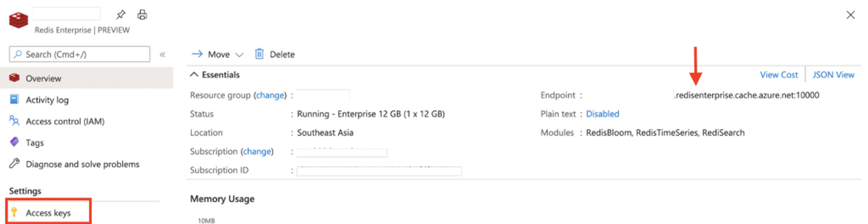Change the Subscription link

click(257, 151)
